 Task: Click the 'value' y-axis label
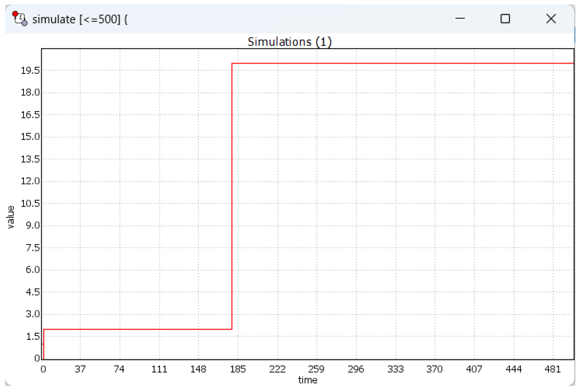10,217
